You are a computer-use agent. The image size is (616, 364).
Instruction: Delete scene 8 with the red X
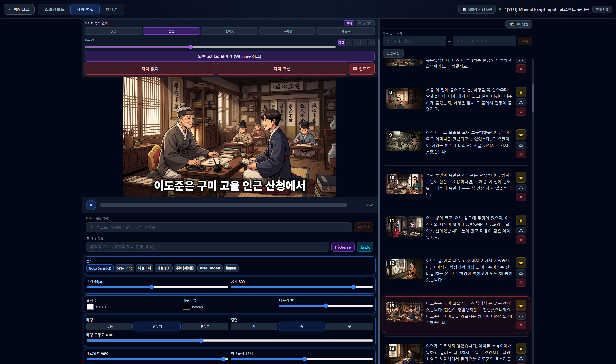pyautogui.click(x=521, y=112)
